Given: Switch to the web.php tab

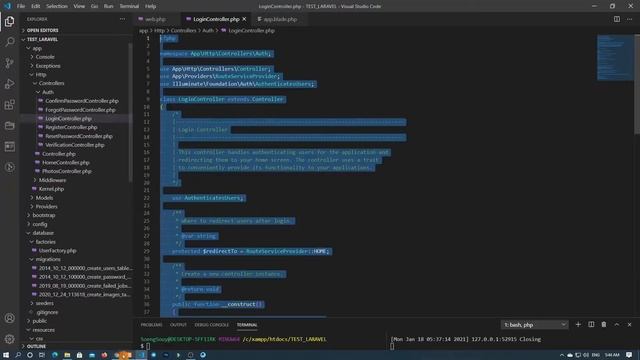Looking at the screenshot, I should 156,19.
